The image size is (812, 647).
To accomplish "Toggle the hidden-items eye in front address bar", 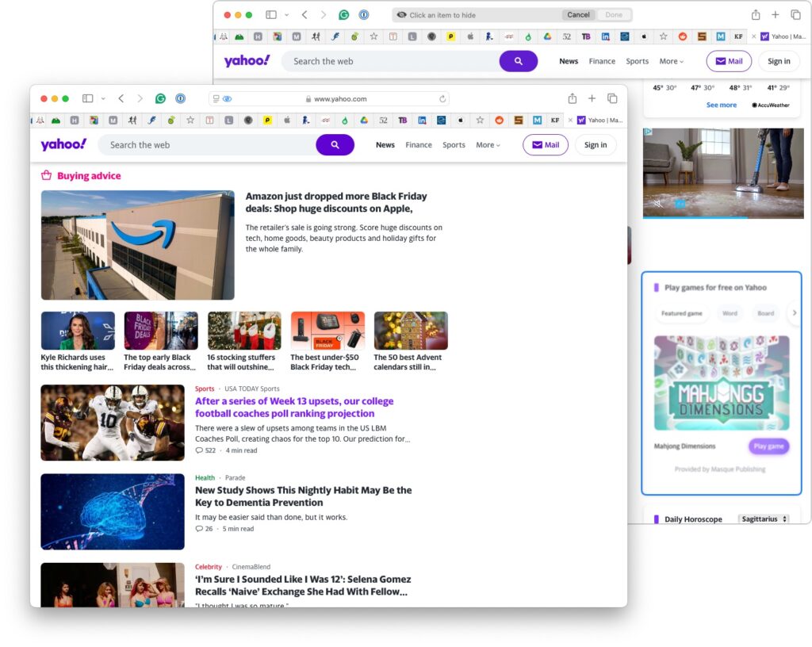I will pyautogui.click(x=227, y=99).
